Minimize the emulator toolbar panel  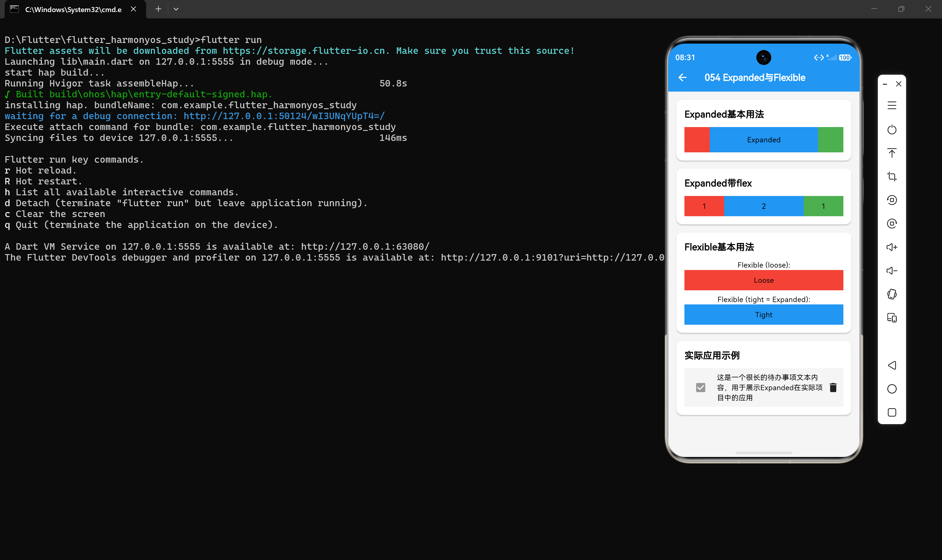click(x=885, y=84)
